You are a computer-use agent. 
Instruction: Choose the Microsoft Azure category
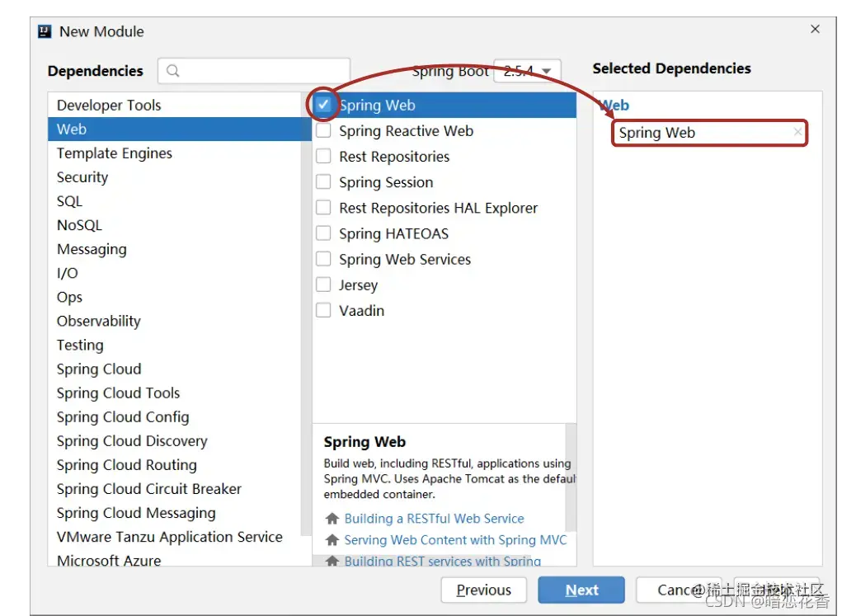(175, 560)
